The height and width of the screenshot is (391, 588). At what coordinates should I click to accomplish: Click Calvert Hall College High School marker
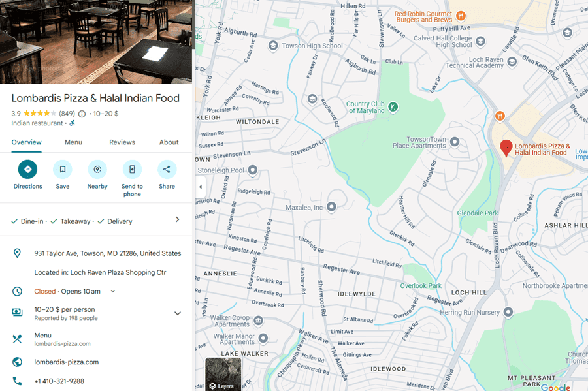(x=480, y=41)
